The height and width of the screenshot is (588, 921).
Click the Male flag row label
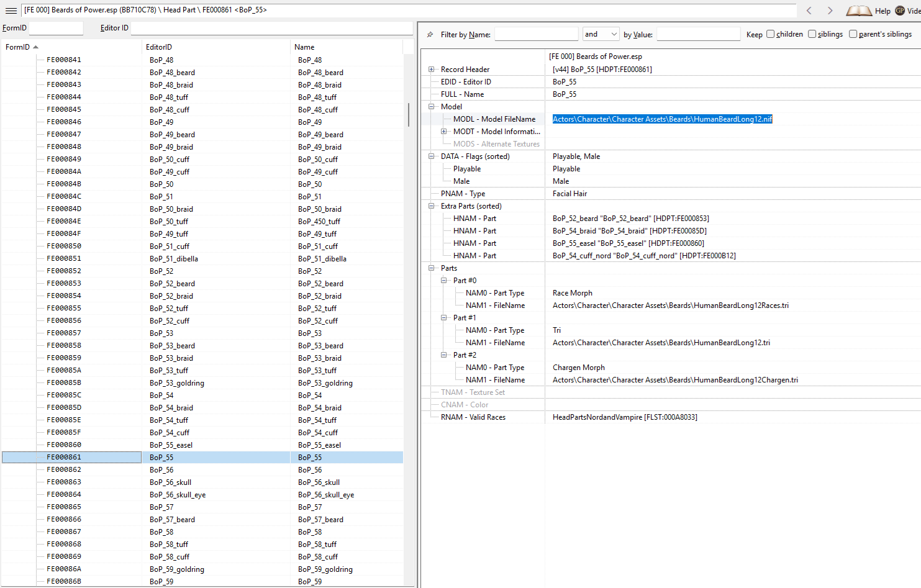pyautogui.click(x=461, y=181)
